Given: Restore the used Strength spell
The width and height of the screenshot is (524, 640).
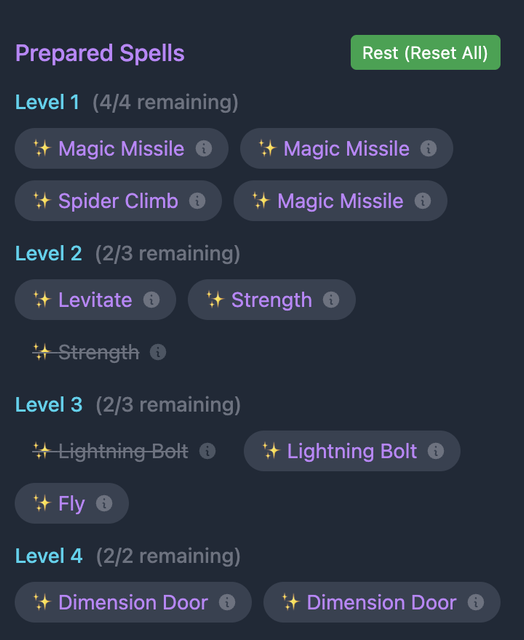Looking at the screenshot, I should pyautogui.click(x=99, y=352).
